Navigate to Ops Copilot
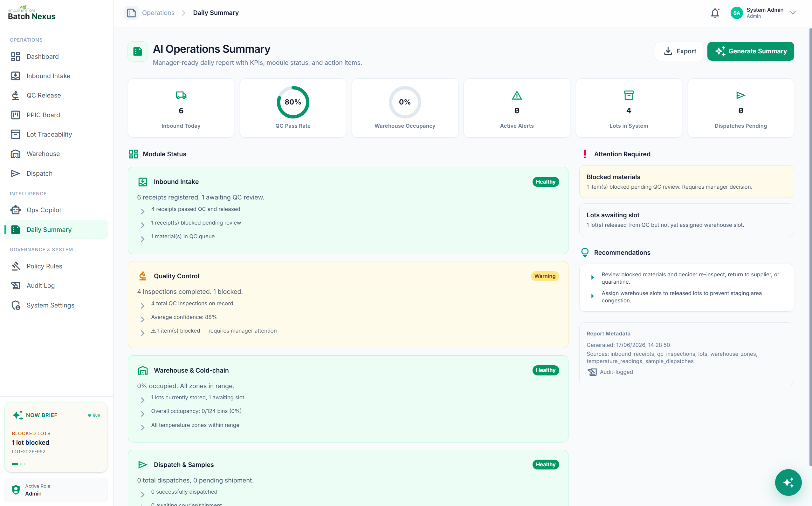The image size is (812, 506). (x=56, y=210)
